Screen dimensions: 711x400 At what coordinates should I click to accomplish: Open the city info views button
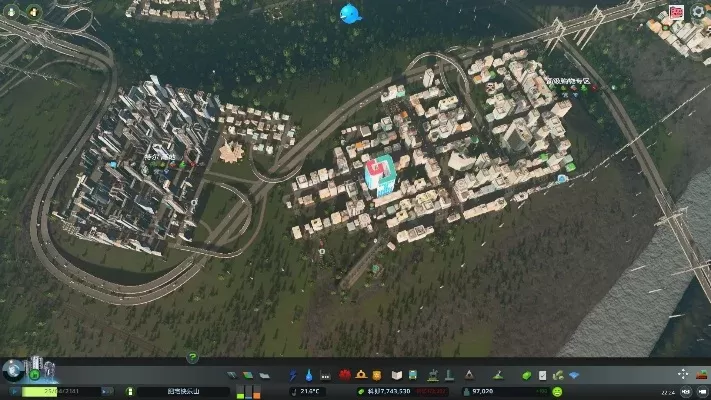coord(13,369)
